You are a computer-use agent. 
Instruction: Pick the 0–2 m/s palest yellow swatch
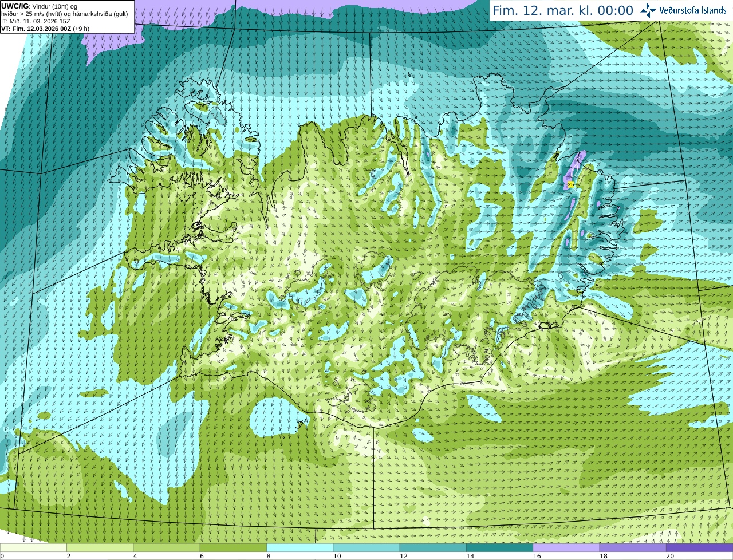click(x=33, y=548)
